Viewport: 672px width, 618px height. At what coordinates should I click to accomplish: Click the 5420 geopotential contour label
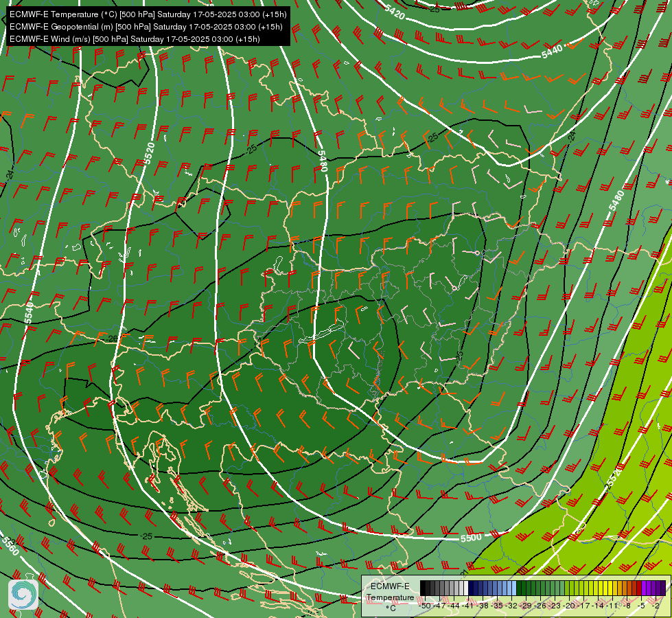(x=394, y=12)
